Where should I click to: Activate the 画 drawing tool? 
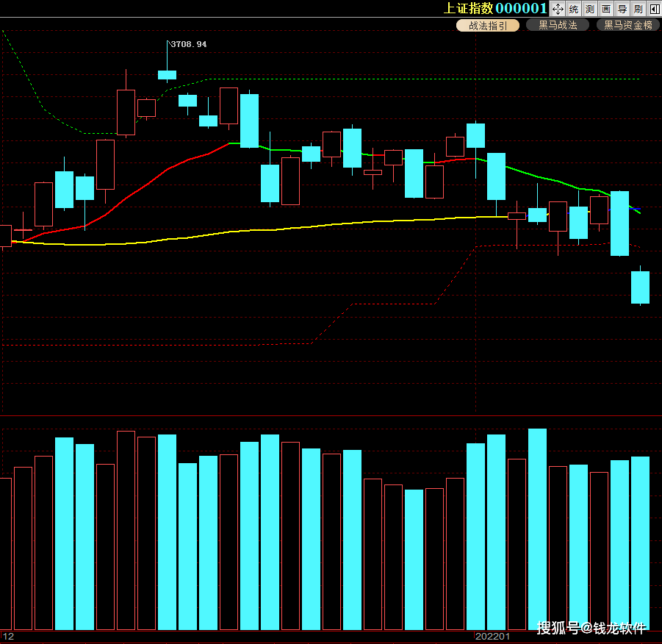coord(606,9)
